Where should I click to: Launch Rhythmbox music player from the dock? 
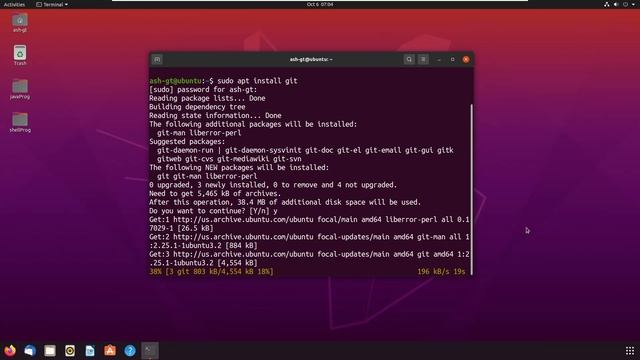click(70, 351)
